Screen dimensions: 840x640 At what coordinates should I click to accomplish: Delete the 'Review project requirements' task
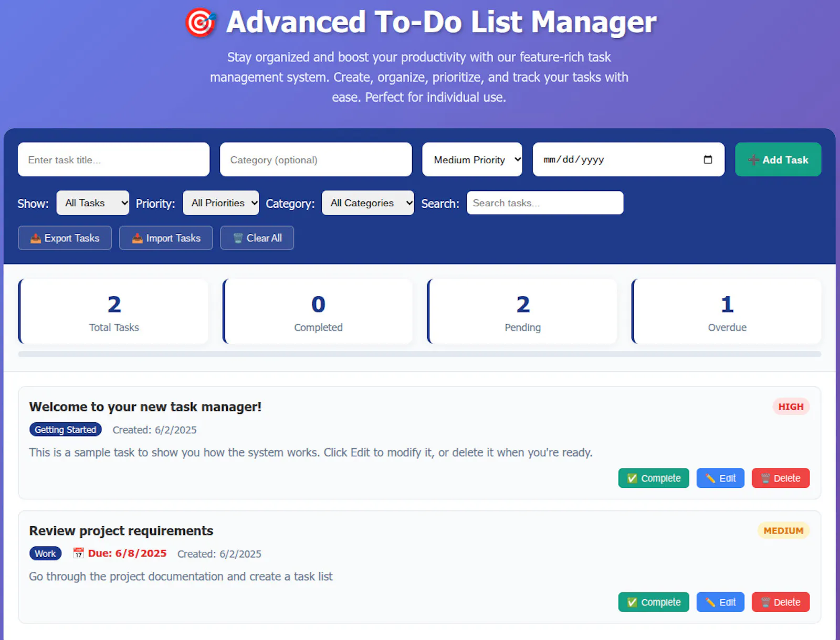coord(781,602)
